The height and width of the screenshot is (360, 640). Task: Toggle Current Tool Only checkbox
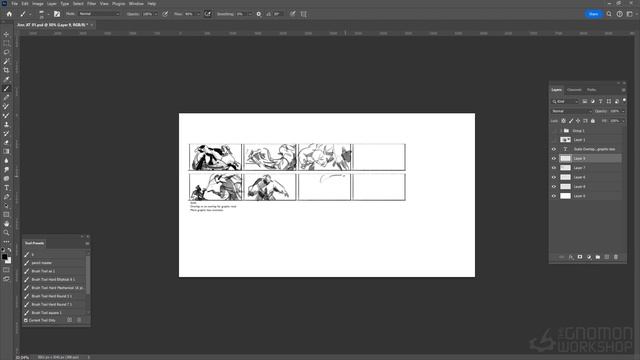(26, 320)
